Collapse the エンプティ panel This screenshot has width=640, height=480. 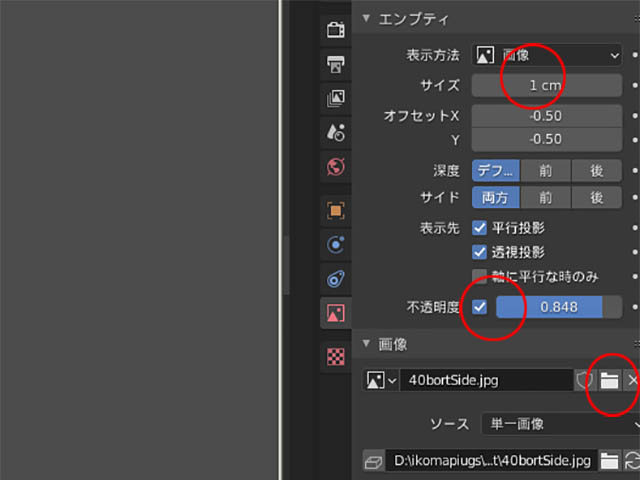(366, 18)
